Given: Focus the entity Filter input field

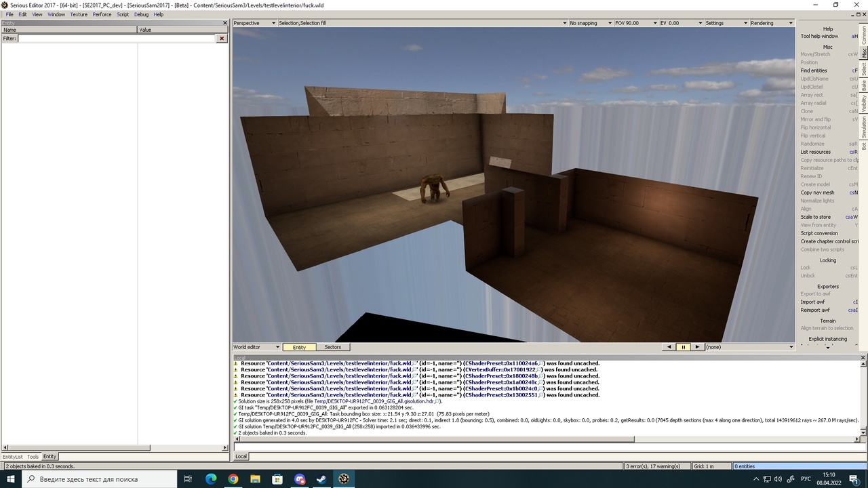Looking at the screenshot, I should point(117,39).
